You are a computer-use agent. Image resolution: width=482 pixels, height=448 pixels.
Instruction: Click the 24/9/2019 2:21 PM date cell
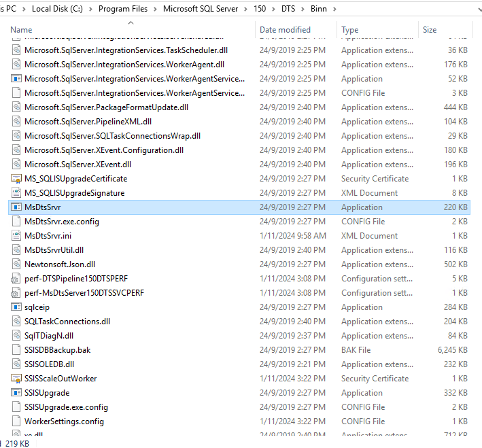(x=292, y=364)
